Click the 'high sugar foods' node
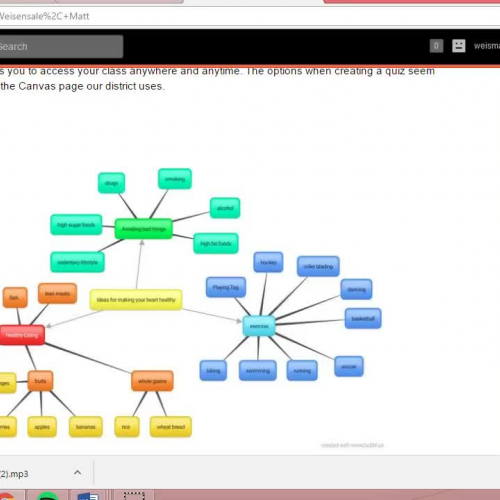The image size is (500, 500). [76, 225]
